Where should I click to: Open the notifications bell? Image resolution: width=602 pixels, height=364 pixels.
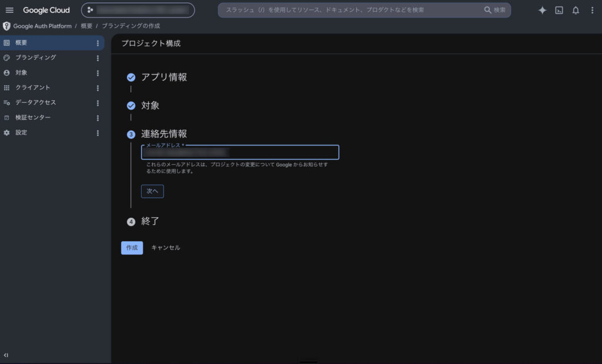coord(576,11)
